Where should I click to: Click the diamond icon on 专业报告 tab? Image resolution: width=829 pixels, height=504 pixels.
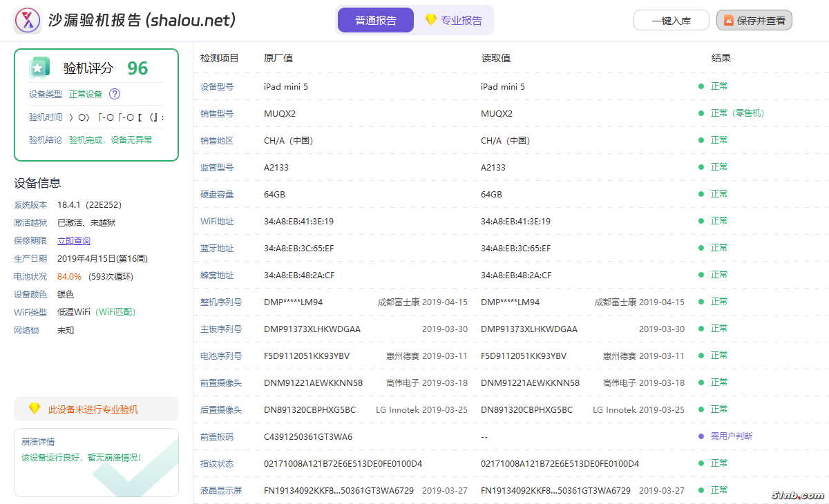(x=430, y=20)
